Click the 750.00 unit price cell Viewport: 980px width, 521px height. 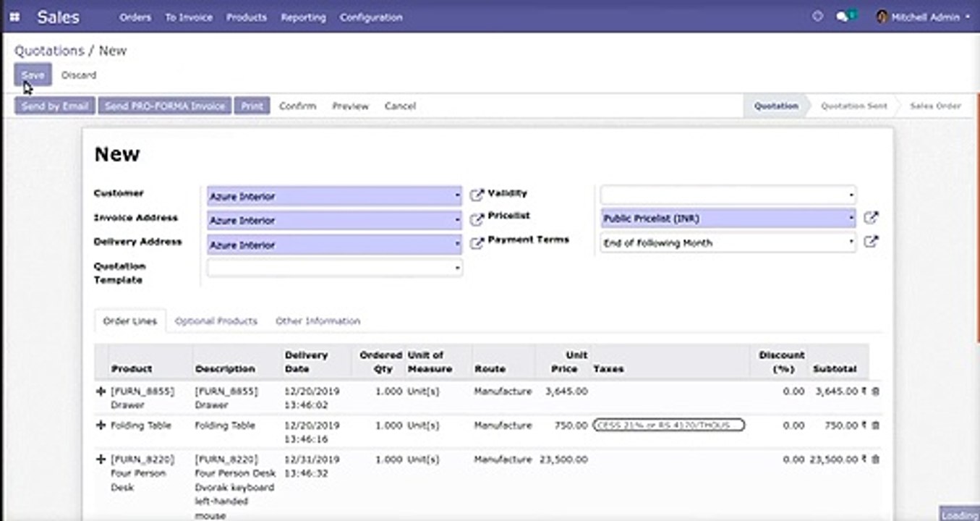coord(571,425)
